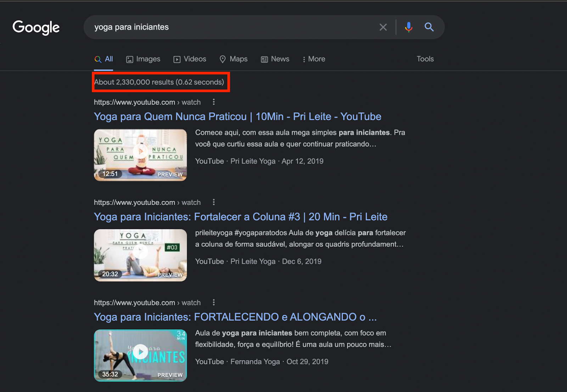Viewport: 567px width, 392px height.
Task: Click the snippet beginning prileiteyoga #yogaparatodos
Action: point(301,239)
